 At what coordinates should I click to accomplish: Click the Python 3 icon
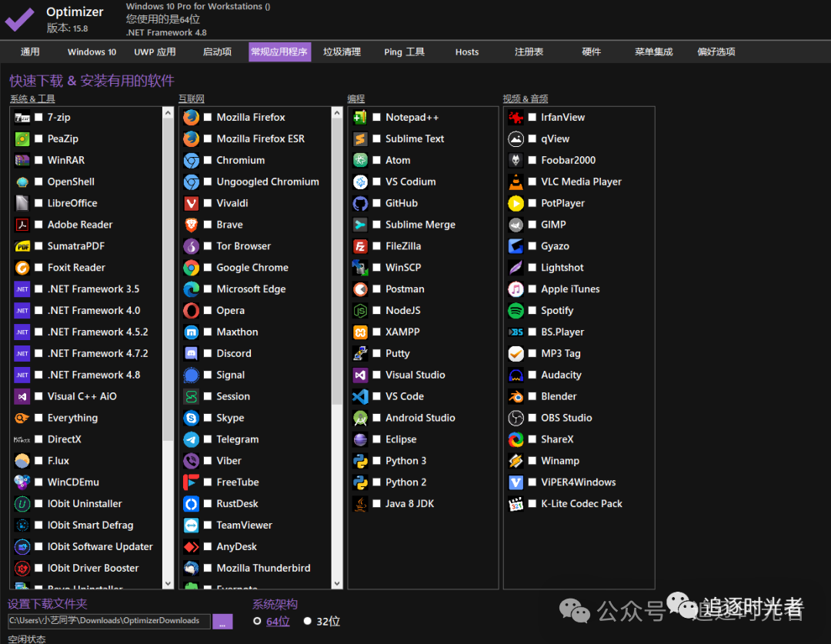360,461
